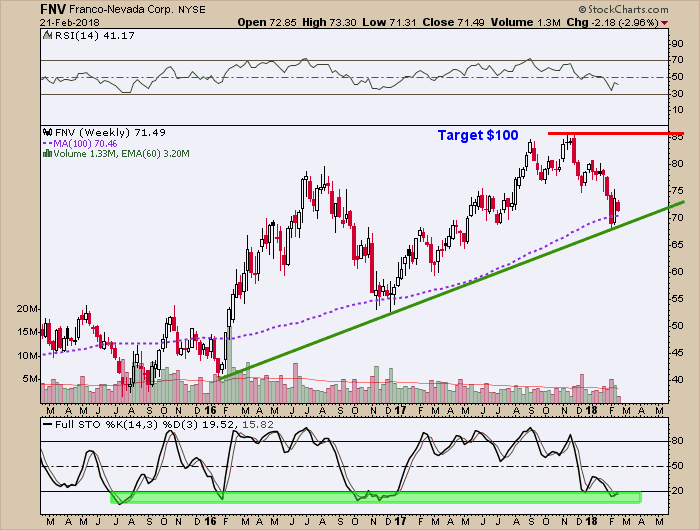Click 75 on the price scale

tap(677, 191)
